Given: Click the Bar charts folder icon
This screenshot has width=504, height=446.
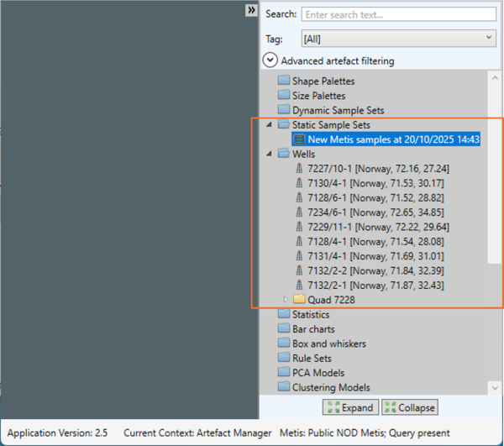Looking at the screenshot, I should 283,329.
